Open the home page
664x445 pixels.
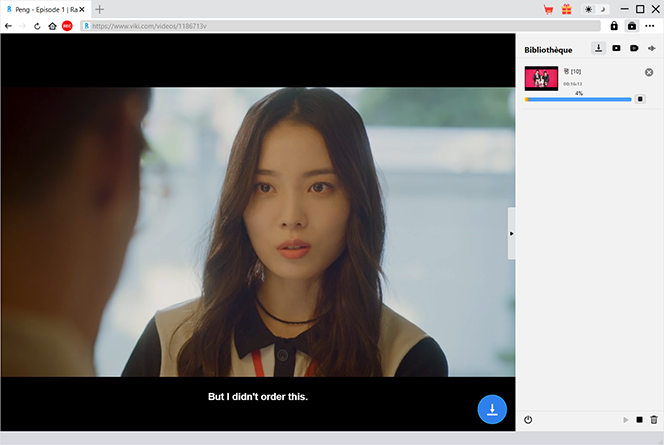[x=52, y=26]
